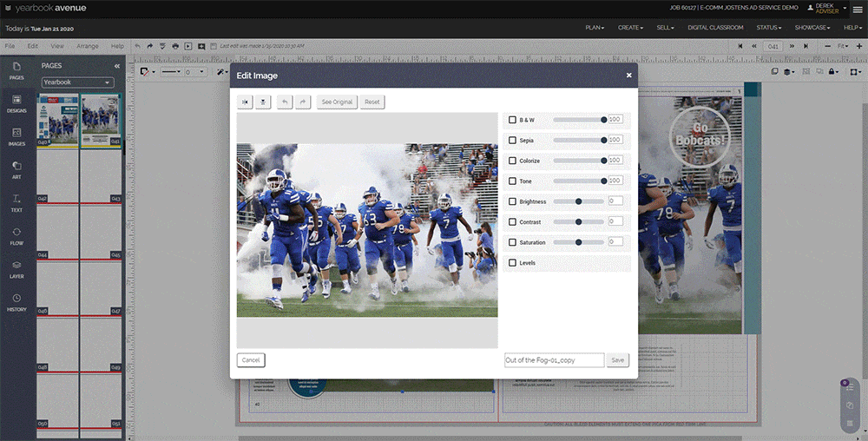Image resolution: width=868 pixels, height=441 pixels.
Task: Enable the Contrast checkbox
Action: 512,222
